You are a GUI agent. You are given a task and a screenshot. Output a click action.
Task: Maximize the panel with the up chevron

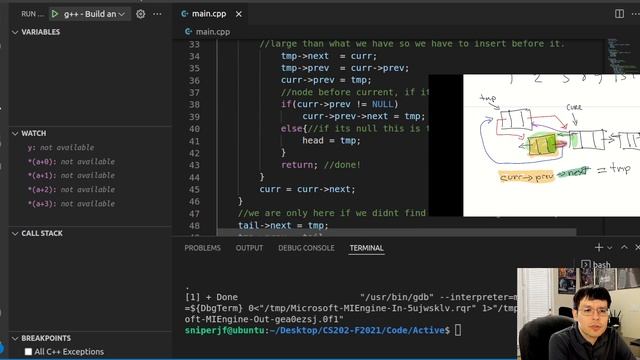pos(624,247)
